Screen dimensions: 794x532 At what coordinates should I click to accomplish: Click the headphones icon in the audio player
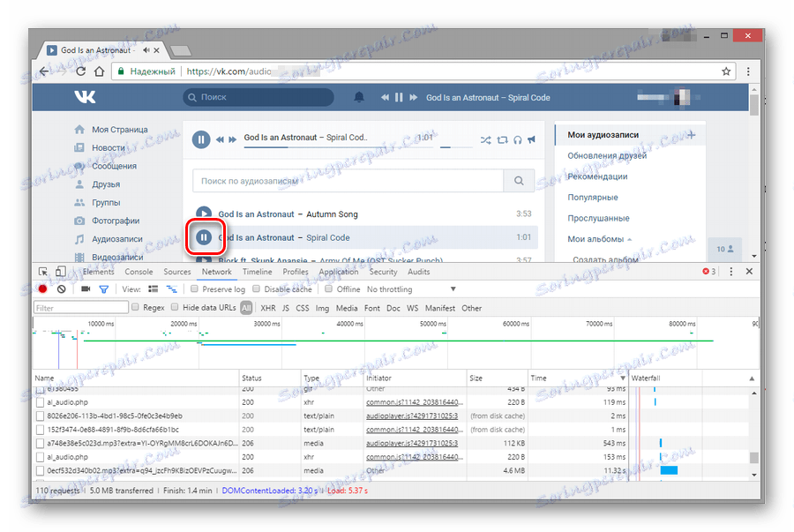(518, 139)
